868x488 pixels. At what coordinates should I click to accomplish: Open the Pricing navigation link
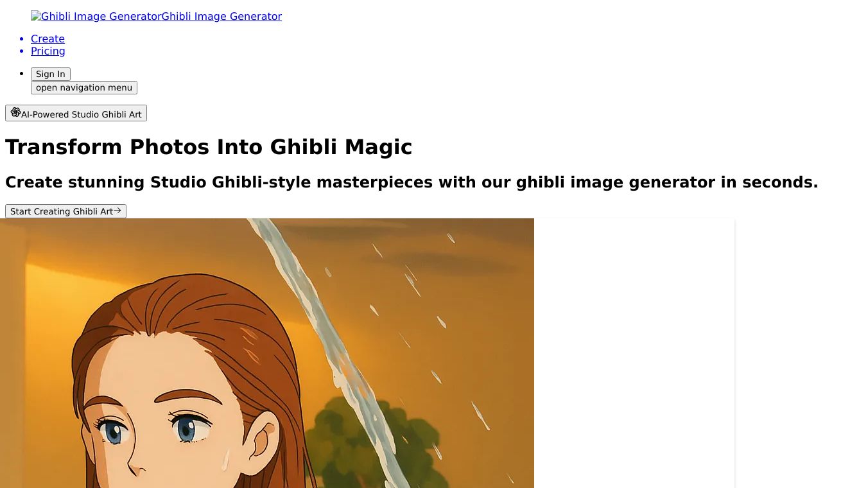pos(48,51)
